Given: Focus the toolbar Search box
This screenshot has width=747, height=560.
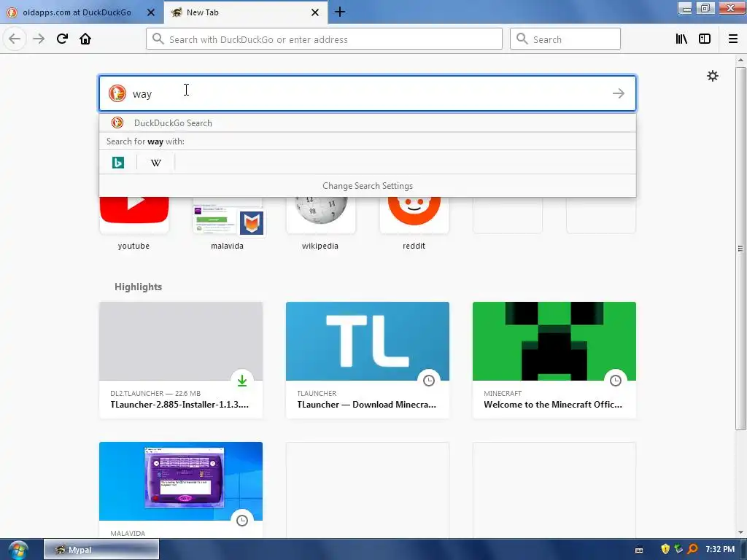Looking at the screenshot, I should [565, 39].
